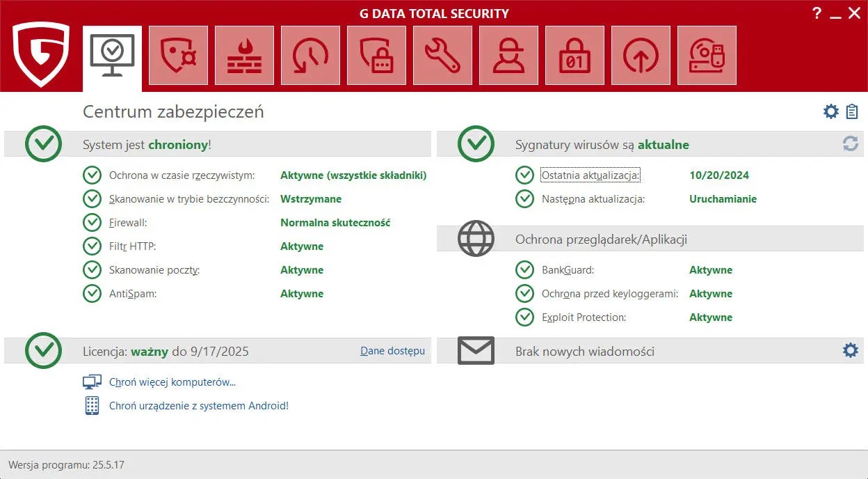Select the Ostatnia aktualizacja entry

(x=590, y=175)
